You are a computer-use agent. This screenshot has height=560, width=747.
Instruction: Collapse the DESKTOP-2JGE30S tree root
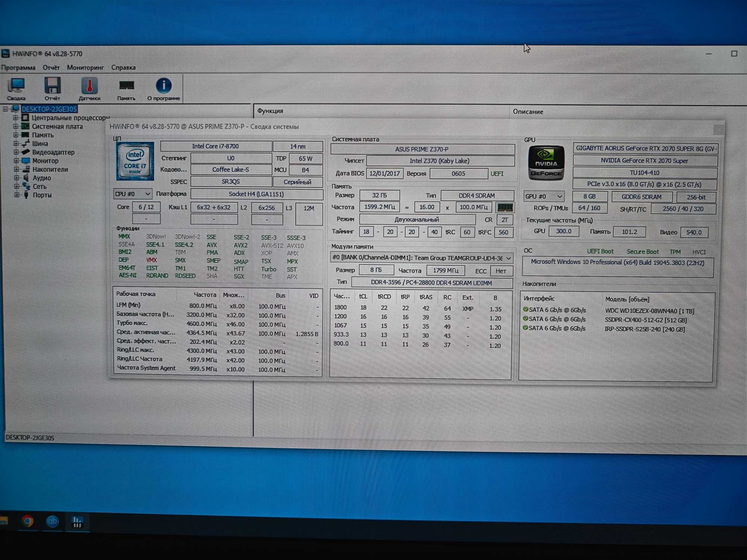[5, 109]
